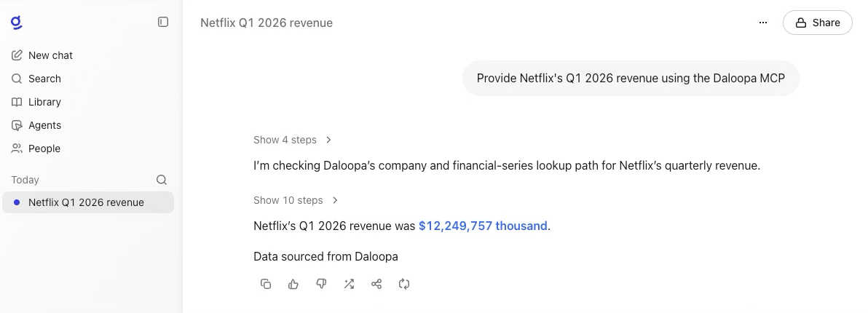Click the sentence starting I'm checking Daloopa's
Screen dimensions: 868x313
click(x=507, y=165)
